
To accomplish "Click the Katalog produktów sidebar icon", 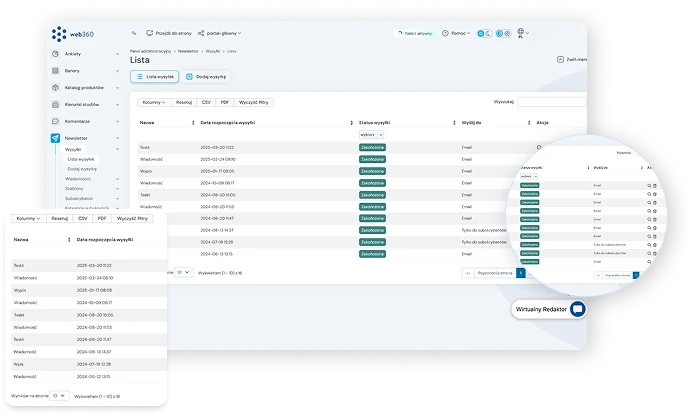I will pyautogui.click(x=57, y=88).
